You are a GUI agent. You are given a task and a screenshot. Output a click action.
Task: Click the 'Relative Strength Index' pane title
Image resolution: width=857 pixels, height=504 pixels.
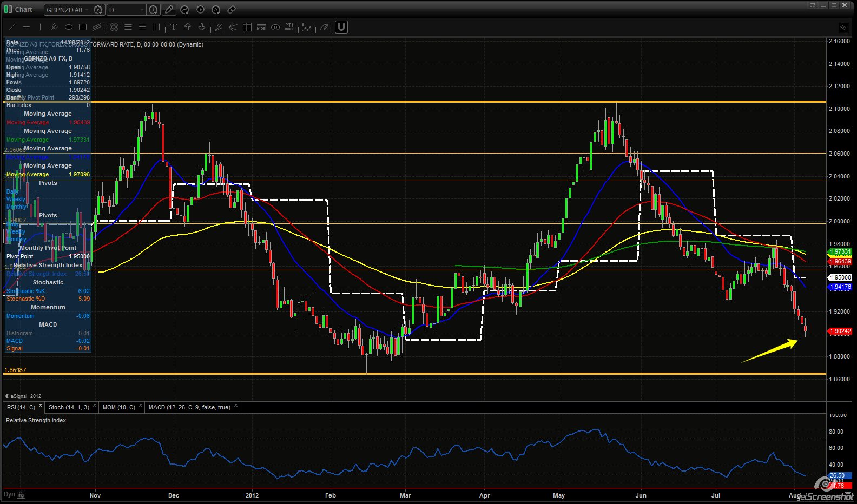36,420
